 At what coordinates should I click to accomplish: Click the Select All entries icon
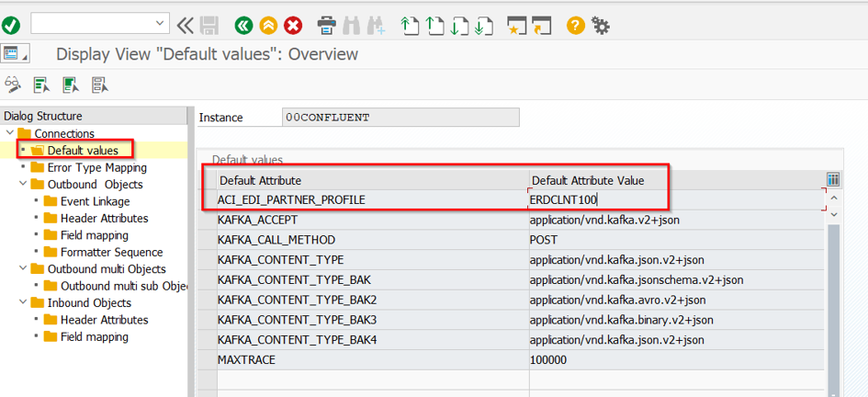(41, 85)
